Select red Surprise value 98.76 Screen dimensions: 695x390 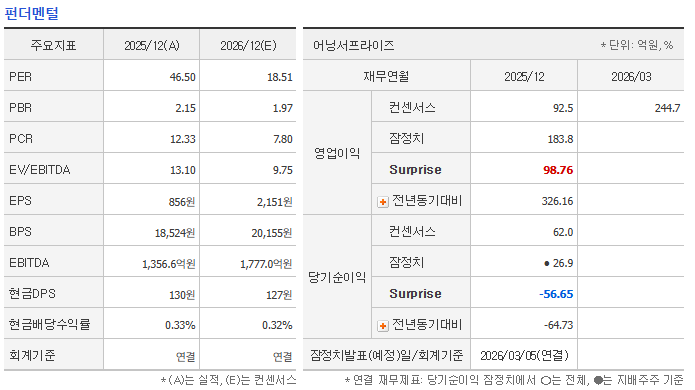point(558,170)
